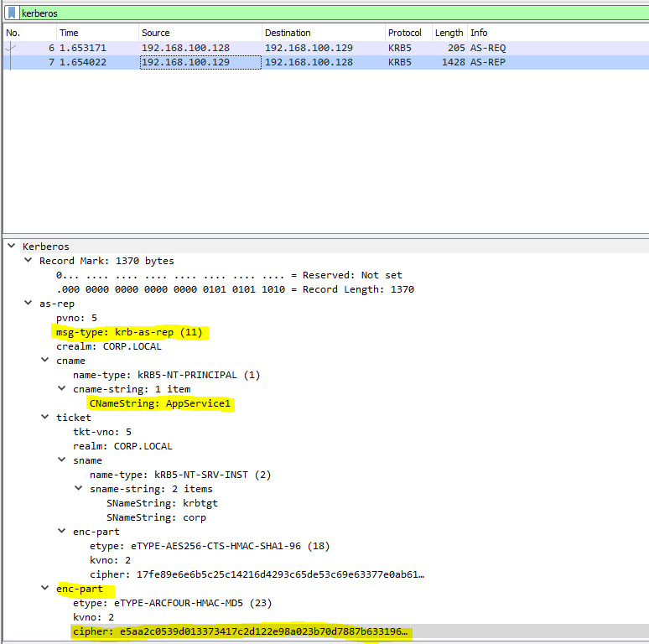Sort packets by the Time column header
The height and width of the screenshot is (644, 649).
pyautogui.click(x=69, y=33)
